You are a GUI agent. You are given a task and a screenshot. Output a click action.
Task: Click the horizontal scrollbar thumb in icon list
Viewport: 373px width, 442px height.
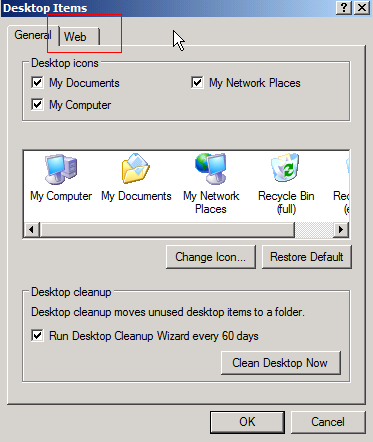(x=167, y=230)
